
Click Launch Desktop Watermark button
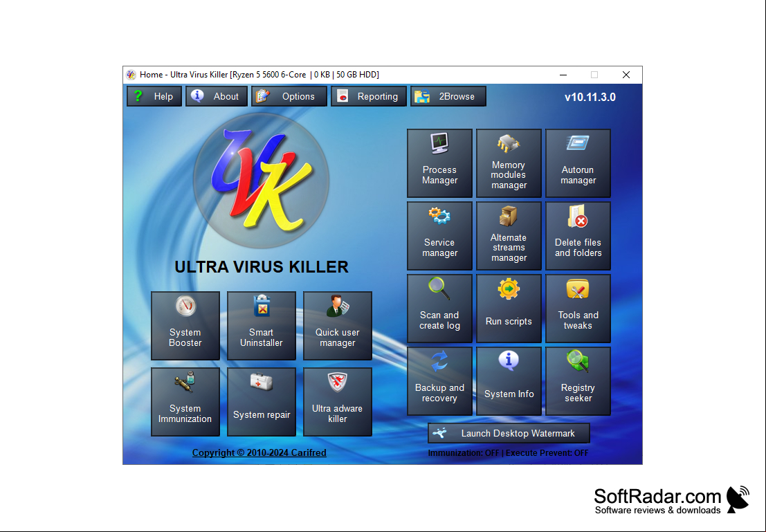[509, 433]
